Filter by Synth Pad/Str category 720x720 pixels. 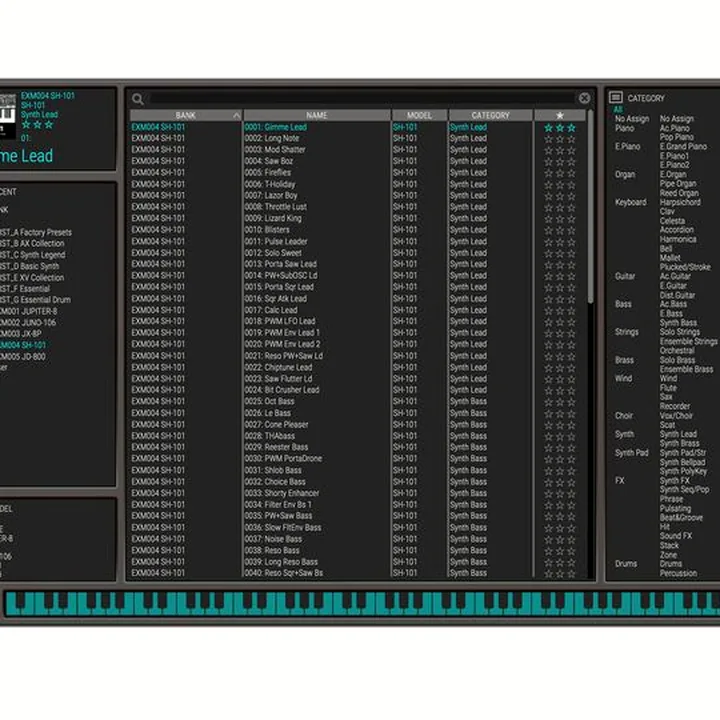coord(683,453)
